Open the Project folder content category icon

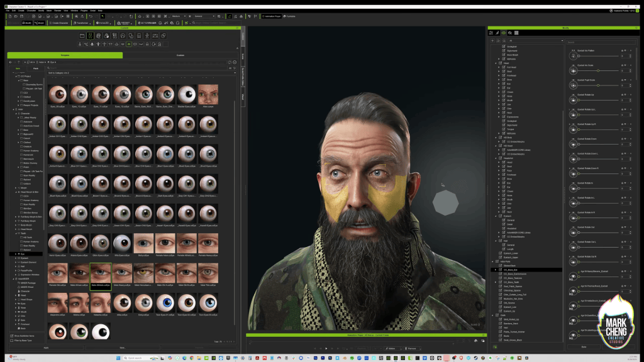coord(82,36)
